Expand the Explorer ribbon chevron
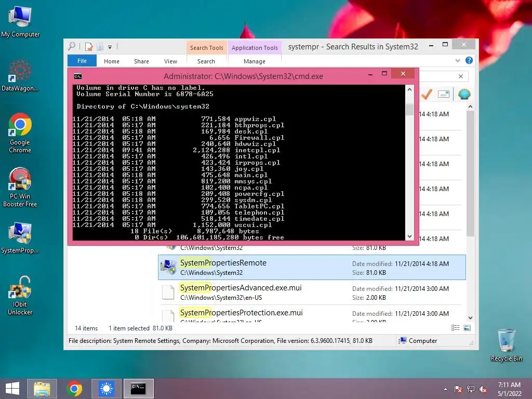532x399 pixels. [x=457, y=60]
